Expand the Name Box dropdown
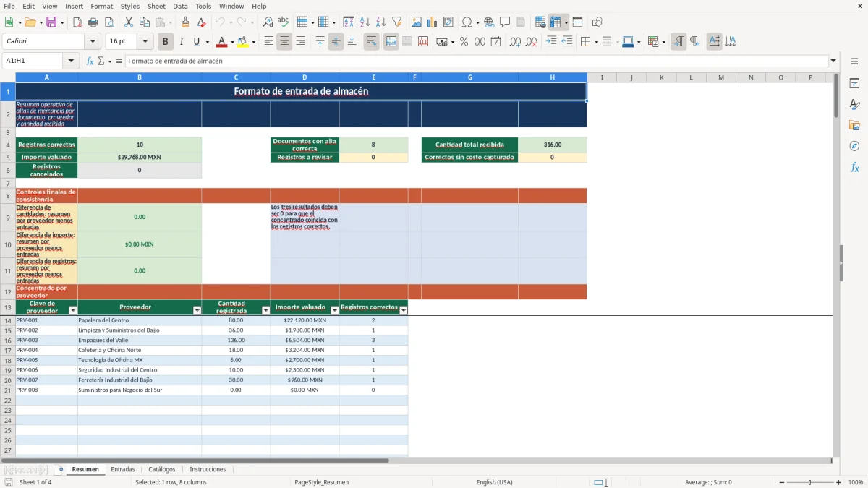The width and height of the screenshot is (868, 488). 72,61
